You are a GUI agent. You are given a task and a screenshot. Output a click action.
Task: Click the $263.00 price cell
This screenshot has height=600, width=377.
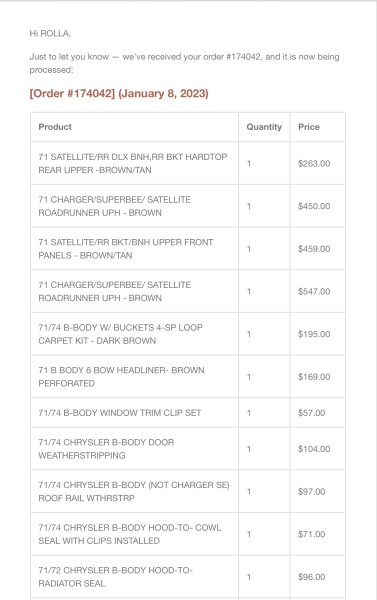(x=314, y=164)
